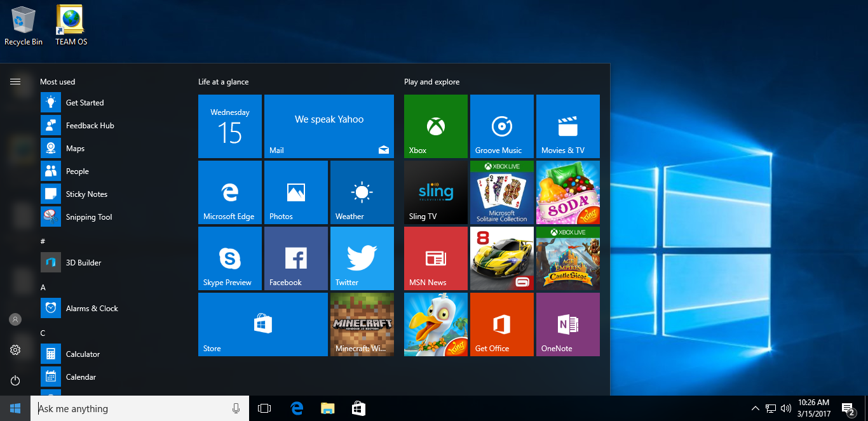Viewport: 868px width, 421px height.
Task: Open the cartoon duck game tile
Action: (436, 324)
